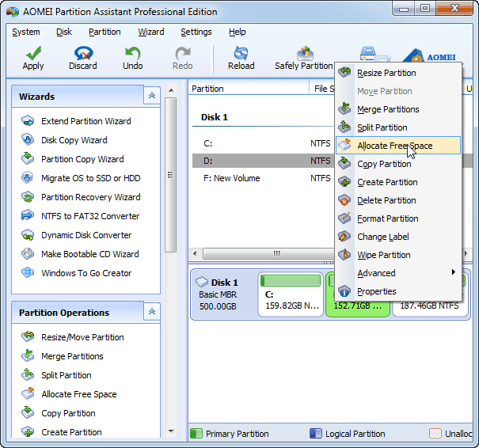The image size is (479, 448).
Task: Undo the last operation
Action: click(132, 54)
